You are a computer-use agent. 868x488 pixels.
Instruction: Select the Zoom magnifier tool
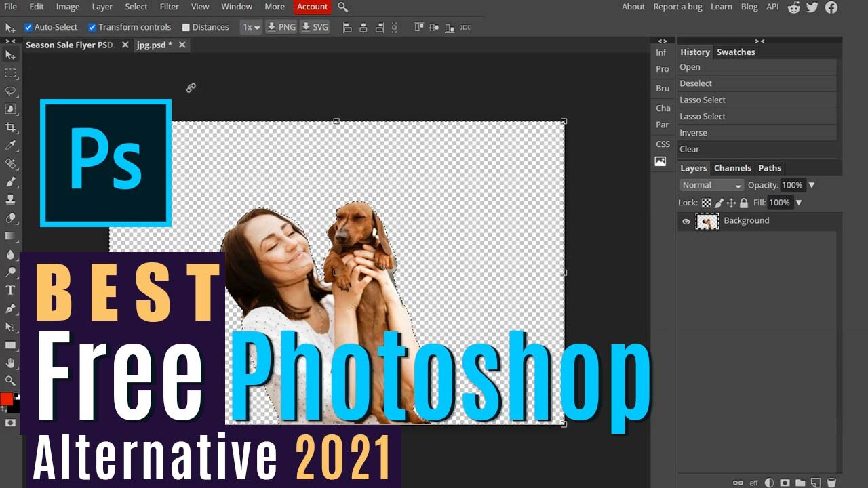[10, 381]
